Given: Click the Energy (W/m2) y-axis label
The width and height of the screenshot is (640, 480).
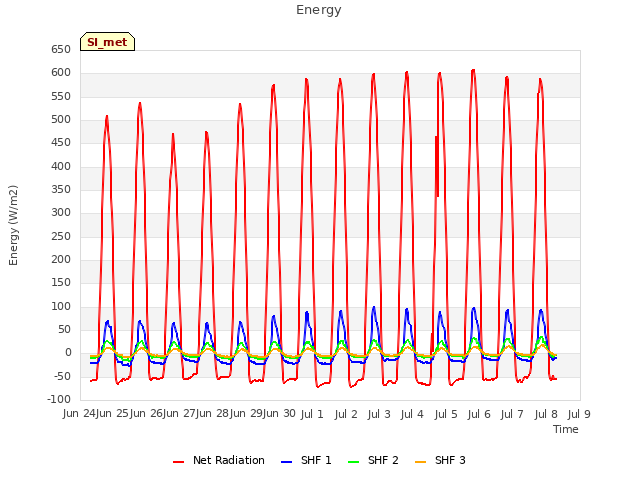Looking at the screenshot, I should 13,225.
